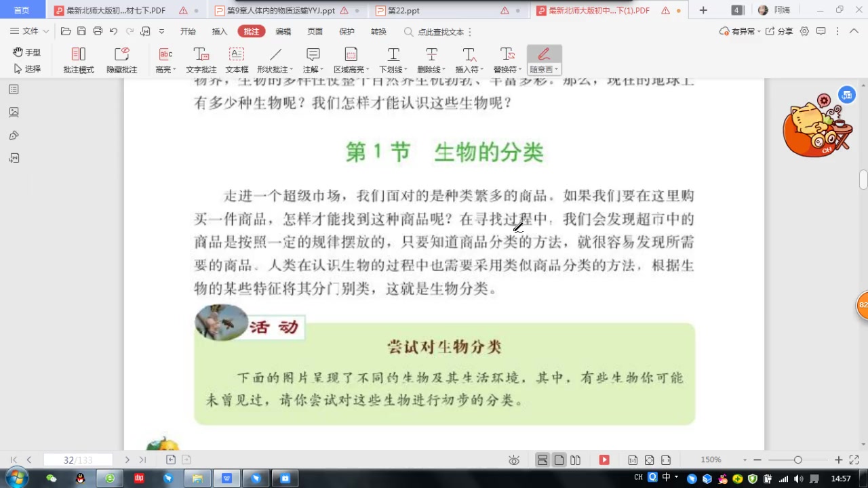Image resolution: width=868 pixels, height=488 pixels.
Task: Toggle 批注模式 annotation mode
Action: point(78,60)
